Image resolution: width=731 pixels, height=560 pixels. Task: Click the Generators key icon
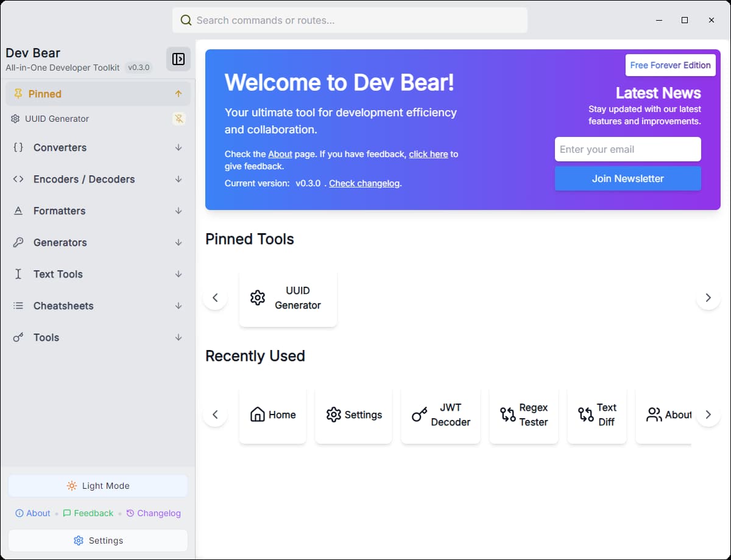[16, 242]
